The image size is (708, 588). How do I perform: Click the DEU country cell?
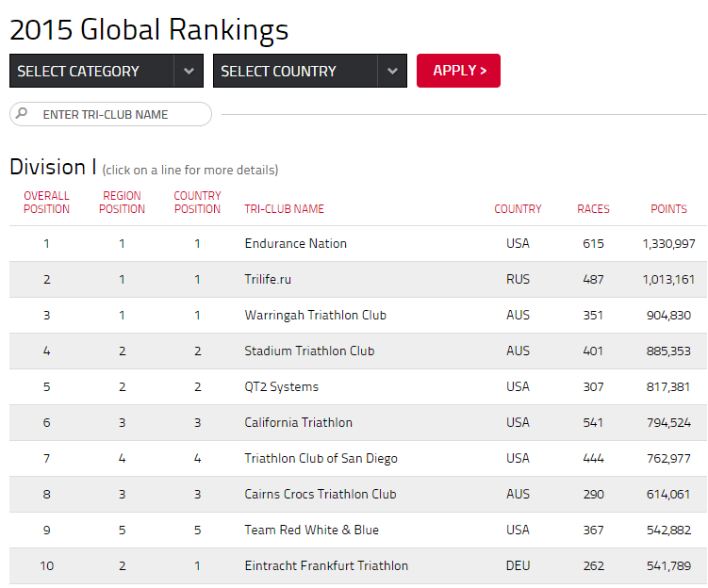[518, 566]
